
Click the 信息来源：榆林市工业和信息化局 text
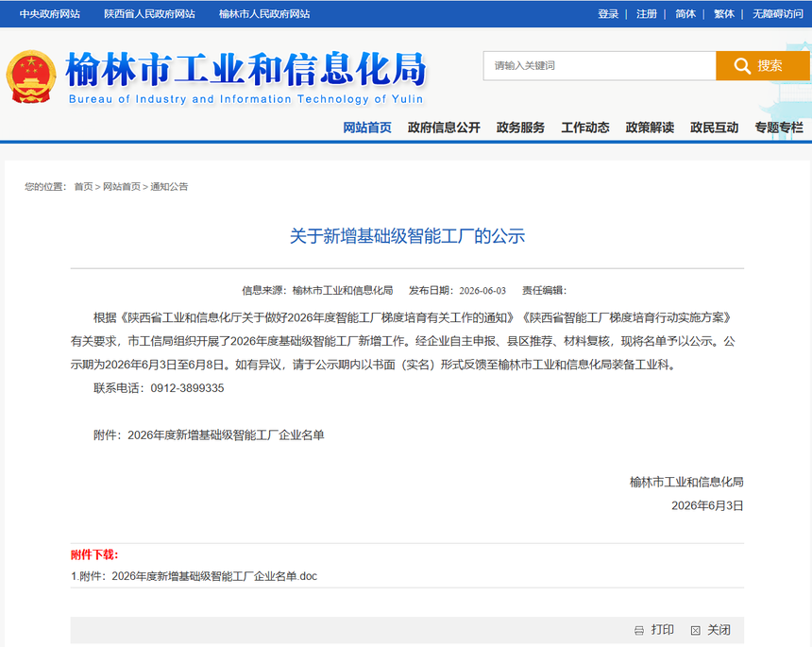coord(317,291)
